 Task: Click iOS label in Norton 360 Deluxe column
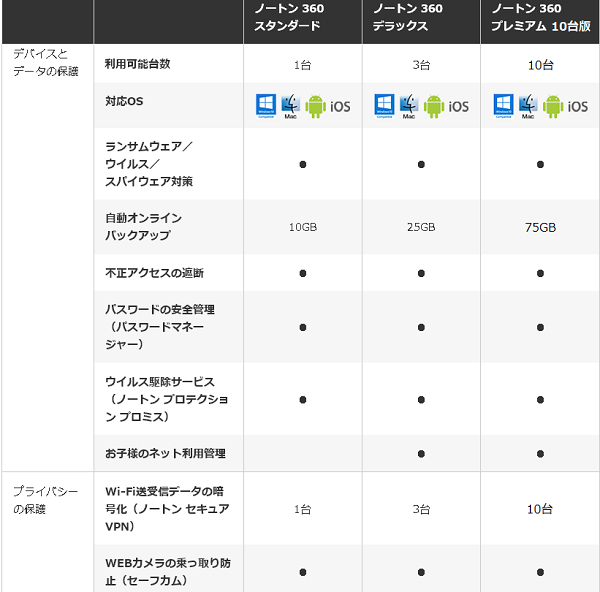(459, 107)
